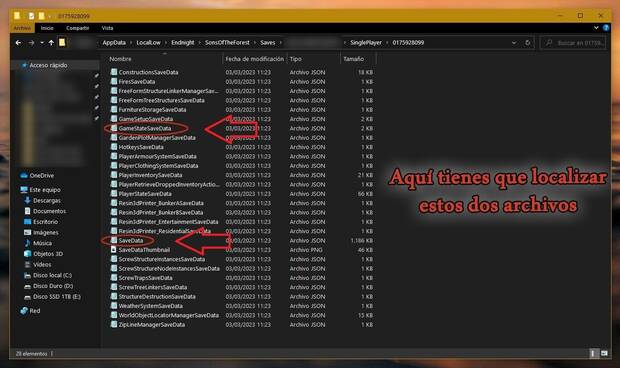Viewport: 620px width, 368px height.
Task: Open the Vídeos folder in sidebar
Action: click(38, 264)
